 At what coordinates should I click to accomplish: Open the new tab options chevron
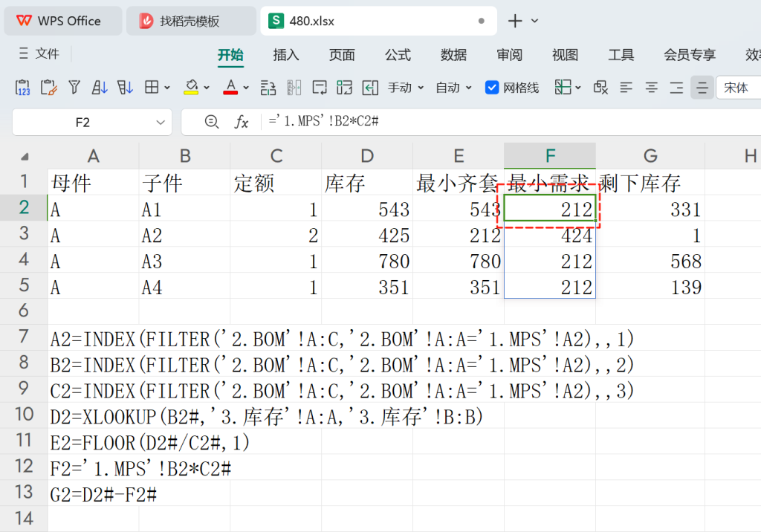coord(534,21)
